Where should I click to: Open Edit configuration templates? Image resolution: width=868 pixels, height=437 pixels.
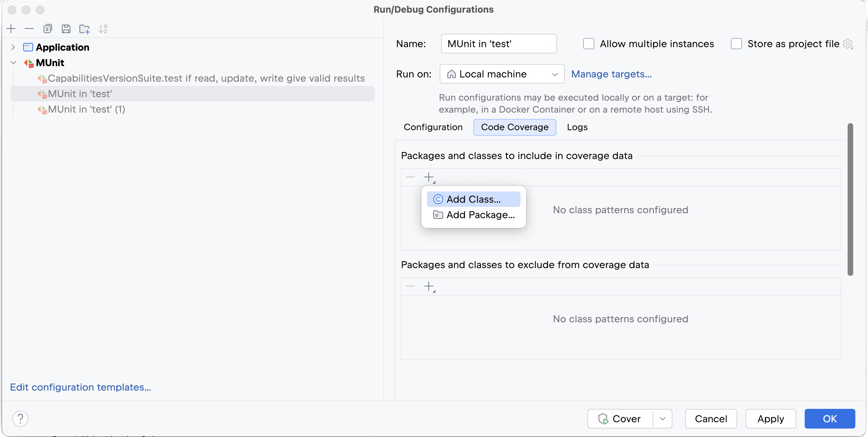pyautogui.click(x=81, y=387)
